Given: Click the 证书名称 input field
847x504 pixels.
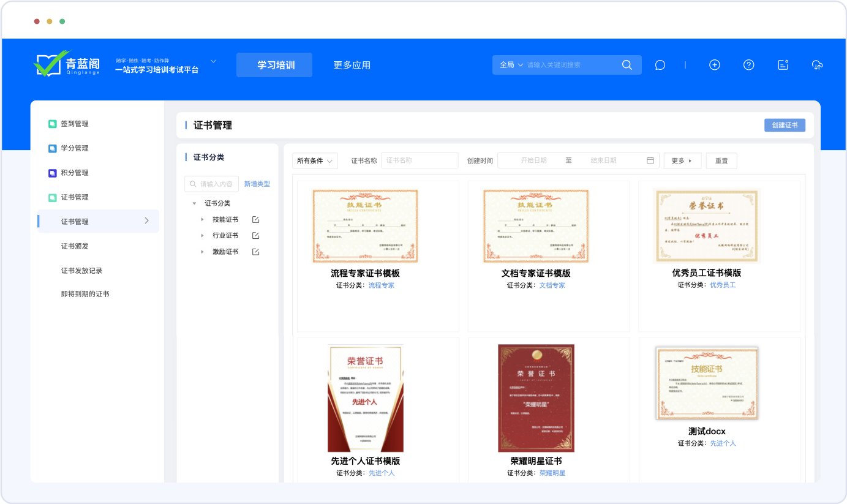Looking at the screenshot, I should tap(420, 160).
